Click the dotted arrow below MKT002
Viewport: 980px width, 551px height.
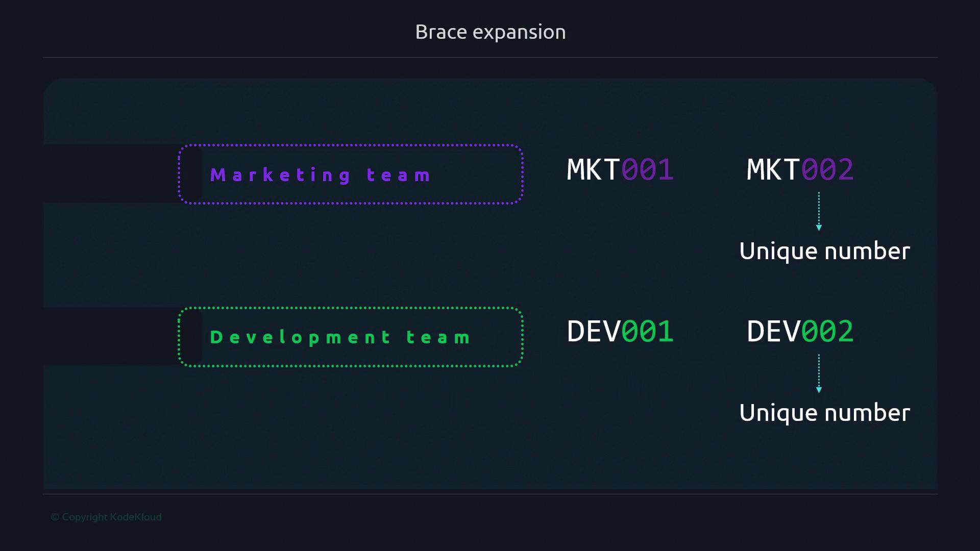tap(819, 211)
